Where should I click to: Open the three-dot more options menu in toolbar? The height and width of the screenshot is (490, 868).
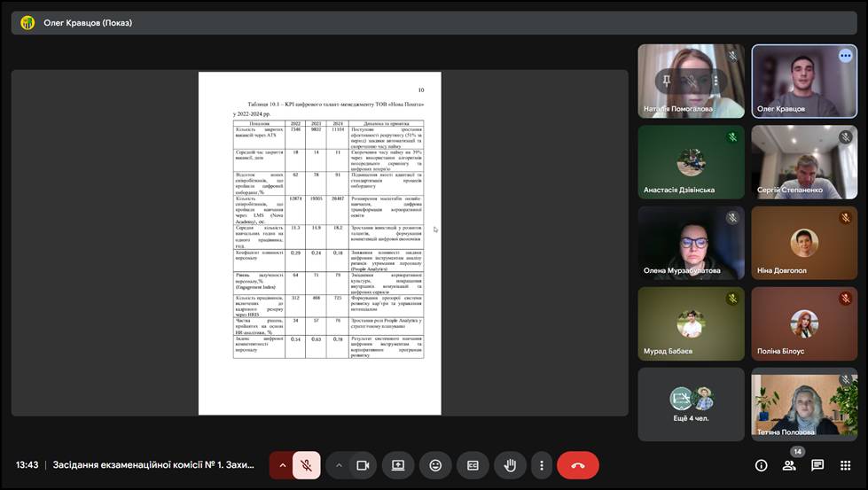coord(541,465)
